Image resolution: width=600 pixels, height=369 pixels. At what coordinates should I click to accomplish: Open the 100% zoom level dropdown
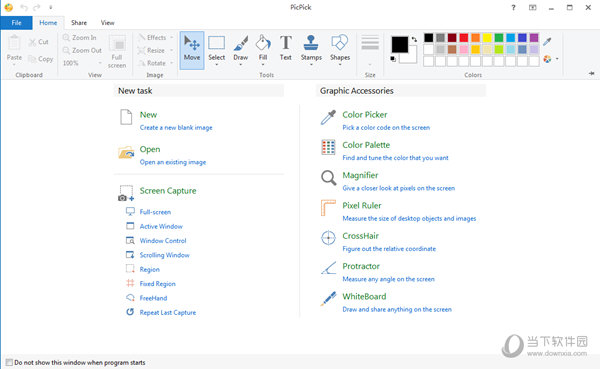point(100,63)
